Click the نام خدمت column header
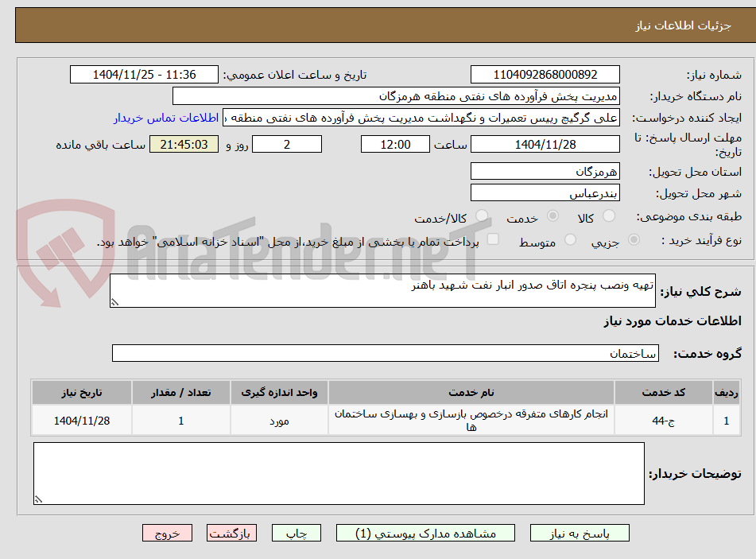The image size is (756, 559). (x=471, y=393)
